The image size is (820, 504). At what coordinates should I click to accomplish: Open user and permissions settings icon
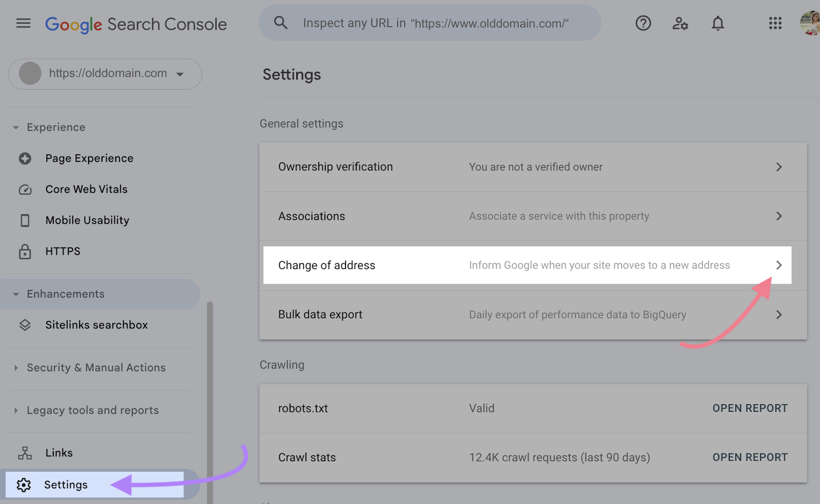pos(680,23)
